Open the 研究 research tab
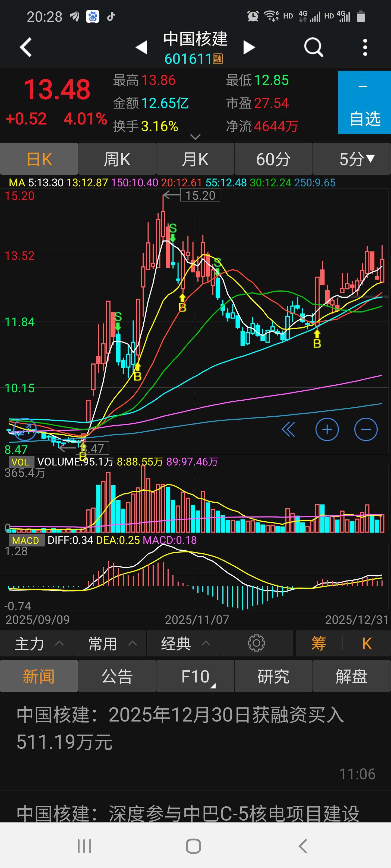This screenshot has height=868, width=391. (273, 676)
